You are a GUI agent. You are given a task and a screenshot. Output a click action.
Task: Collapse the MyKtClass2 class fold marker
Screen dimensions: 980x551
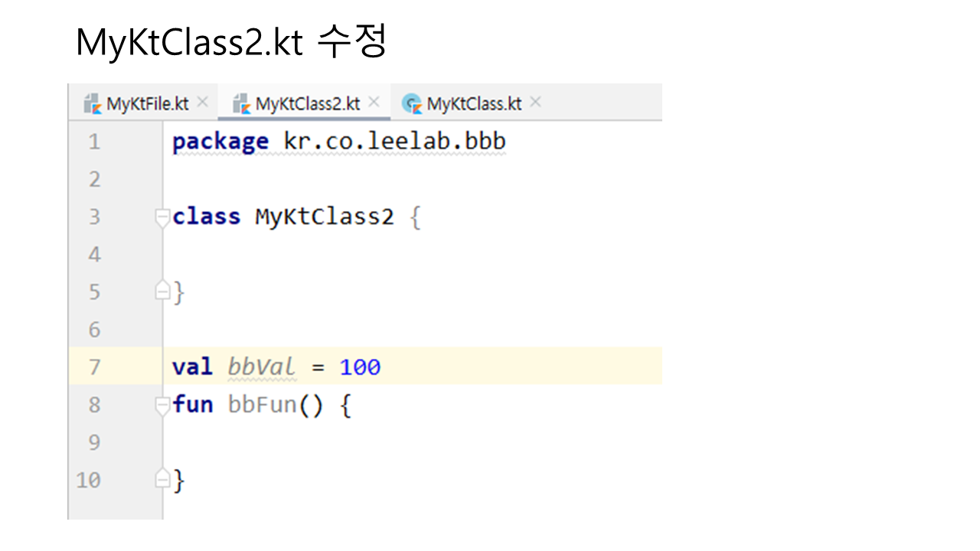pyautogui.click(x=162, y=218)
